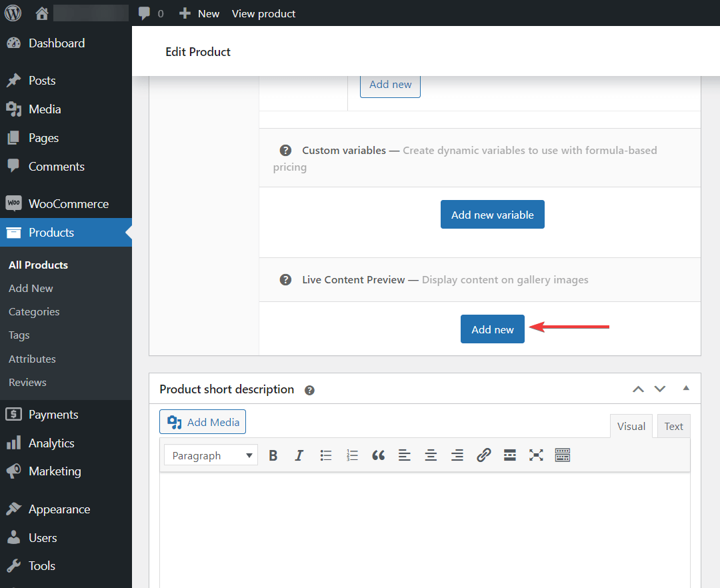720x588 pixels.
Task: Insert a bulleted list
Action: click(326, 455)
